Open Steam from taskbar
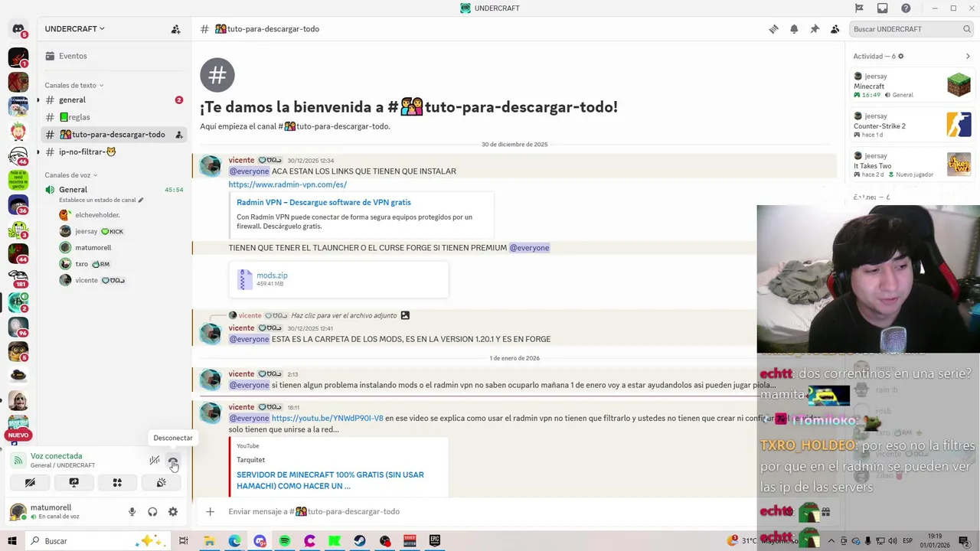Image resolution: width=980 pixels, height=551 pixels. click(360, 541)
